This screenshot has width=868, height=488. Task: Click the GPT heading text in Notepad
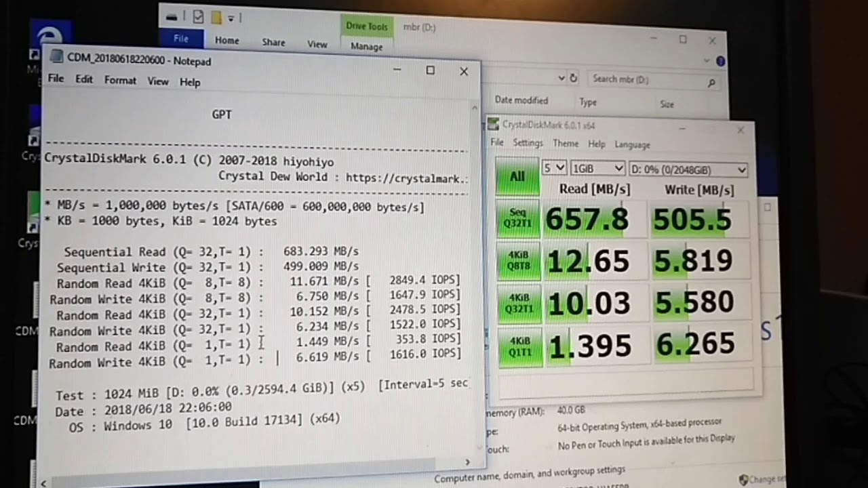222,115
